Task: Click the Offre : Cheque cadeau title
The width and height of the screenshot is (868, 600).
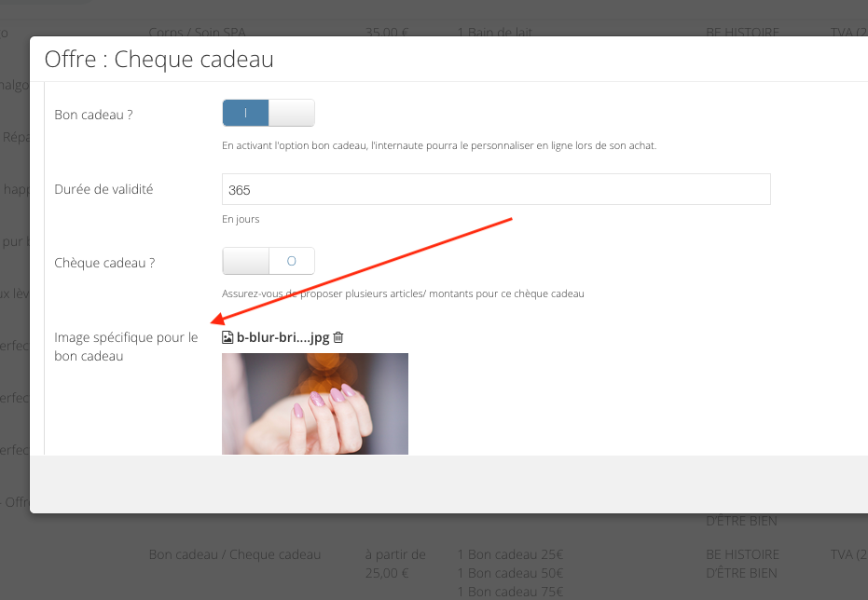Action: coord(158,60)
